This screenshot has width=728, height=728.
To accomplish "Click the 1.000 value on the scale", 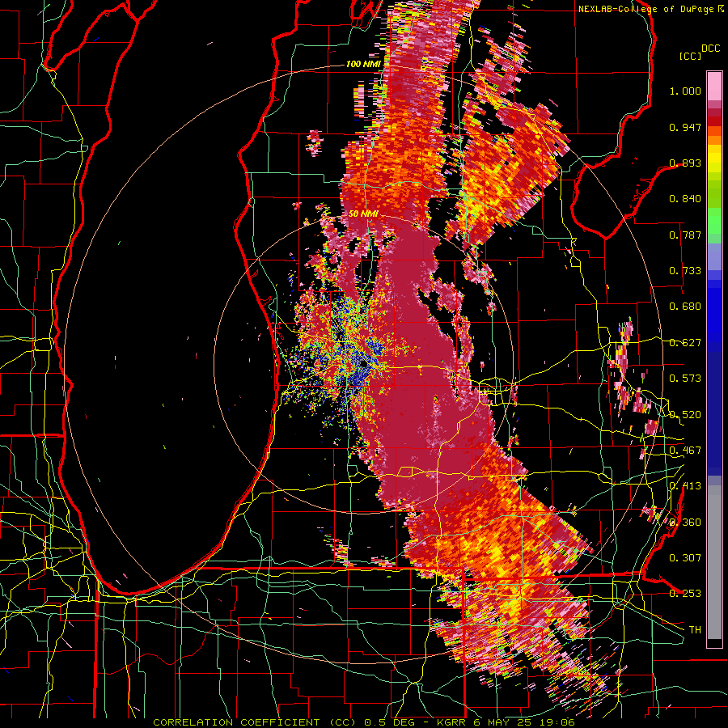I will pos(685,91).
